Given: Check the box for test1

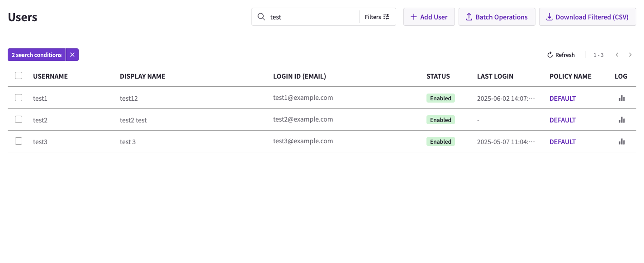Looking at the screenshot, I should pyautogui.click(x=19, y=98).
